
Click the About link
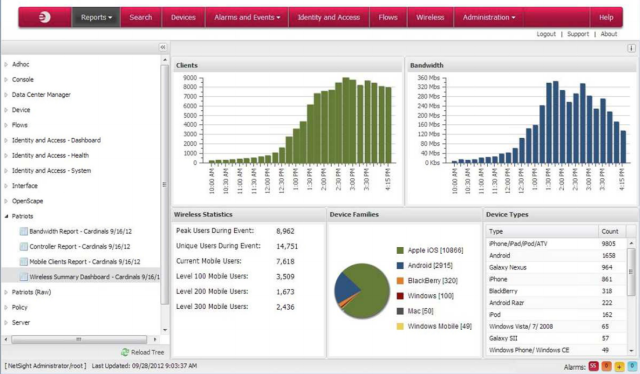609,34
